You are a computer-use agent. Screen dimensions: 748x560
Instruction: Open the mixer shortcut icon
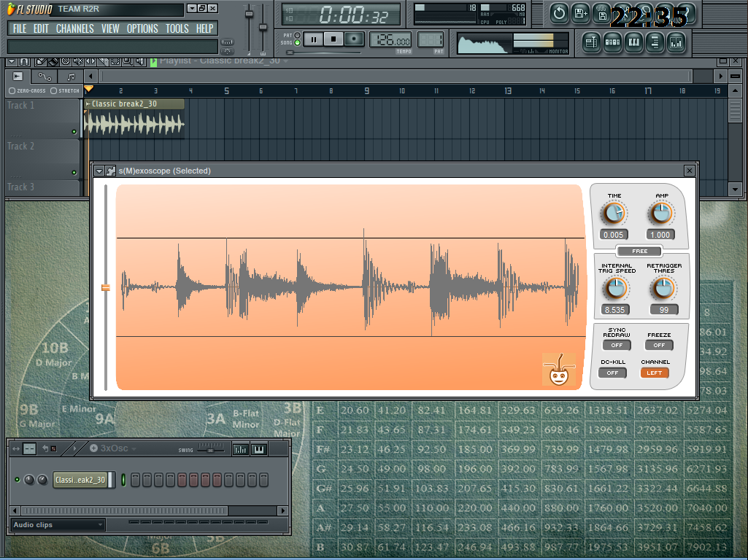(x=676, y=42)
